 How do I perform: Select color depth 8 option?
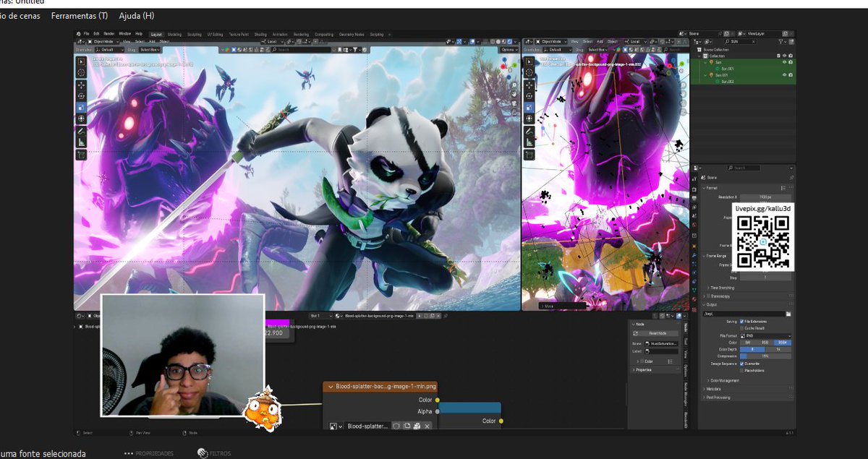752,349
